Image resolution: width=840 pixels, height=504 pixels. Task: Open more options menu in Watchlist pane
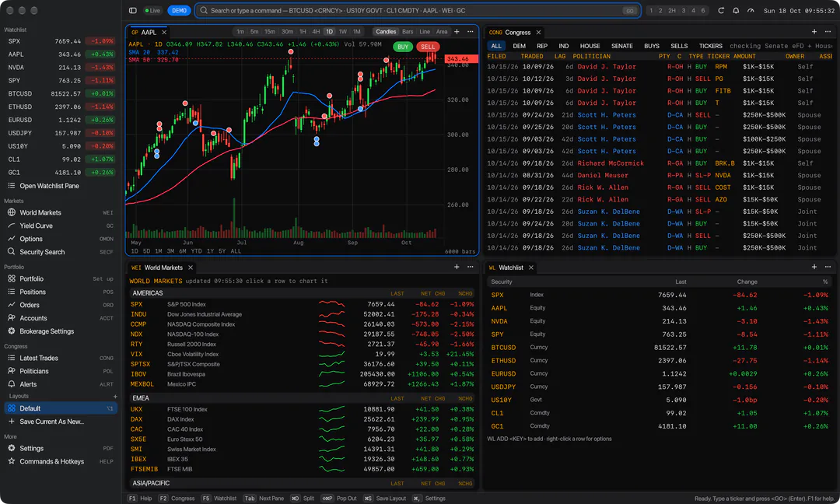pyautogui.click(x=828, y=267)
